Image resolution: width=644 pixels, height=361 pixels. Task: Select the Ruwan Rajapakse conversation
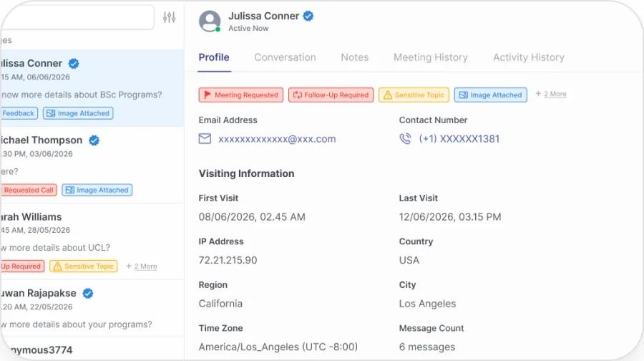click(92, 308)
